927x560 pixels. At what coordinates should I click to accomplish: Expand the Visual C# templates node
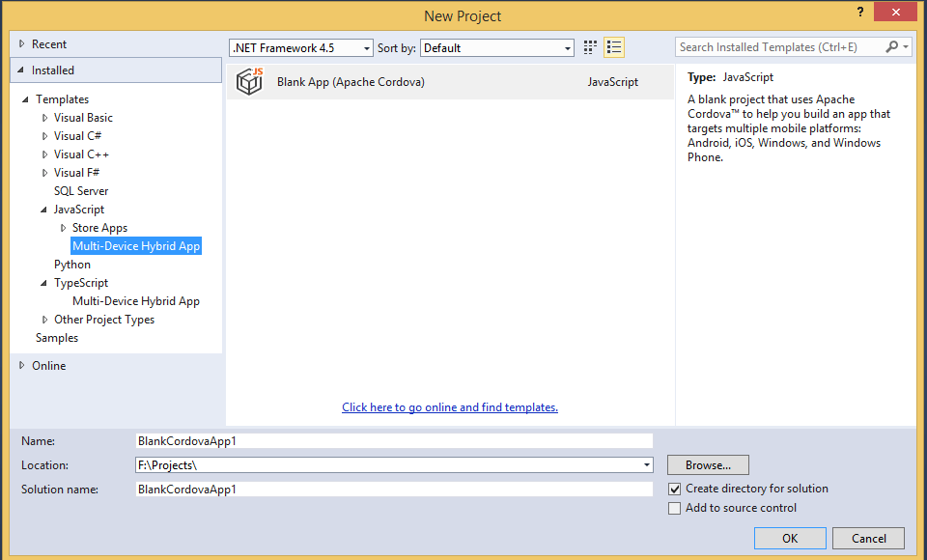44,135
